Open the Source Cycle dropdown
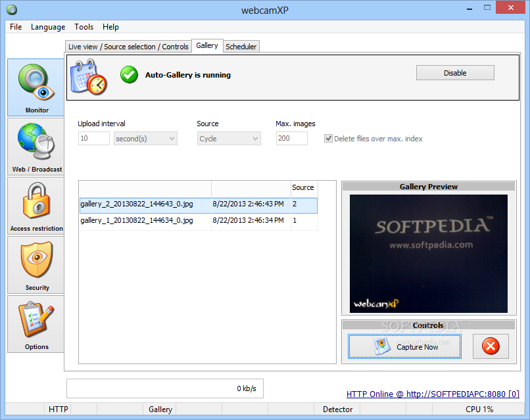Screen dimensions: 530x420 tap(229, 139)
